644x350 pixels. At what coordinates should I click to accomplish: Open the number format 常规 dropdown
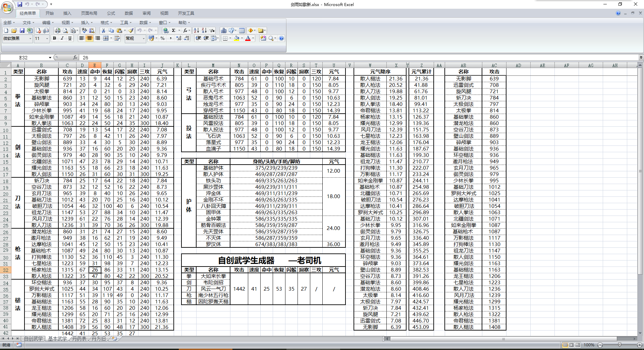click(144, 39)
